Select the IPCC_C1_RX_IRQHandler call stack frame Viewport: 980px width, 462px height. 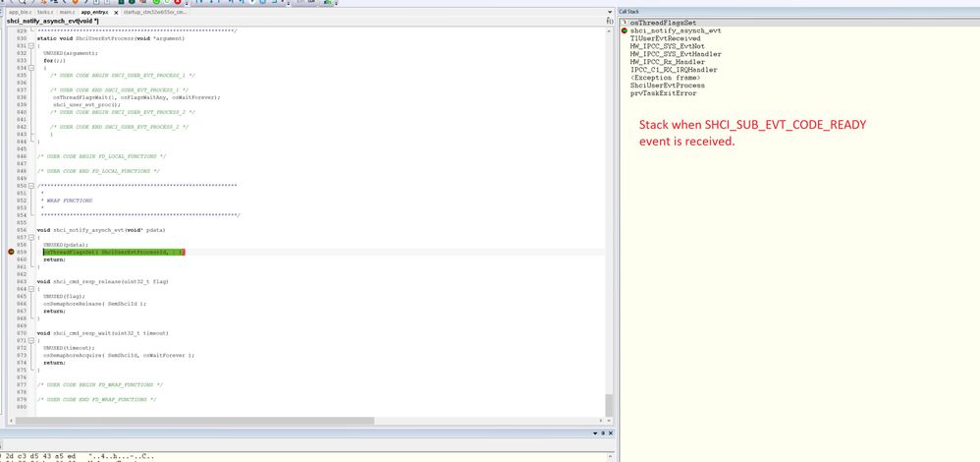(674, 70)
